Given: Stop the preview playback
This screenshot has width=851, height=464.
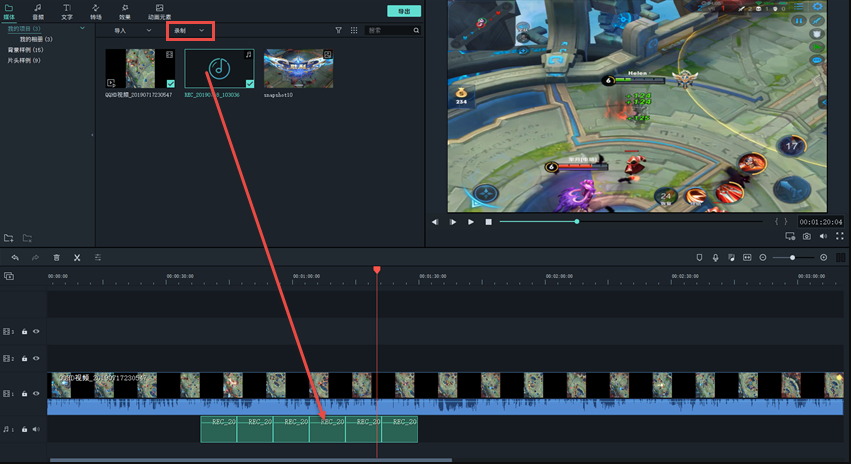Looking at the screenshot, I should click(x=488, y=221).
